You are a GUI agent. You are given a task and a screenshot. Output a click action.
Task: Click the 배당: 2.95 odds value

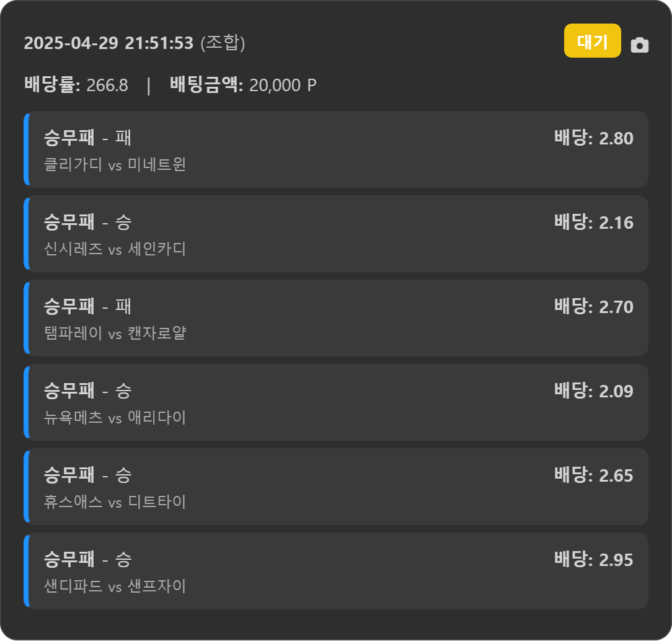coord(593,560)
